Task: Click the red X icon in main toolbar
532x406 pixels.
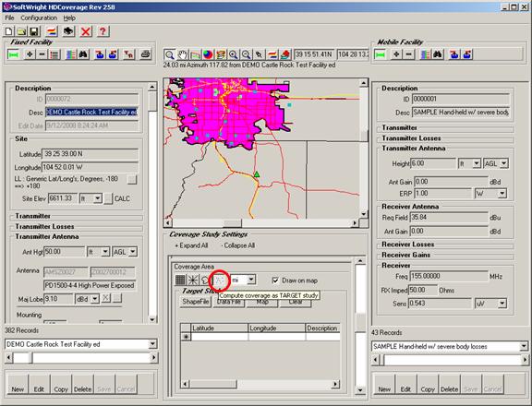Action: pyautogui.click(x=86, y=32)
